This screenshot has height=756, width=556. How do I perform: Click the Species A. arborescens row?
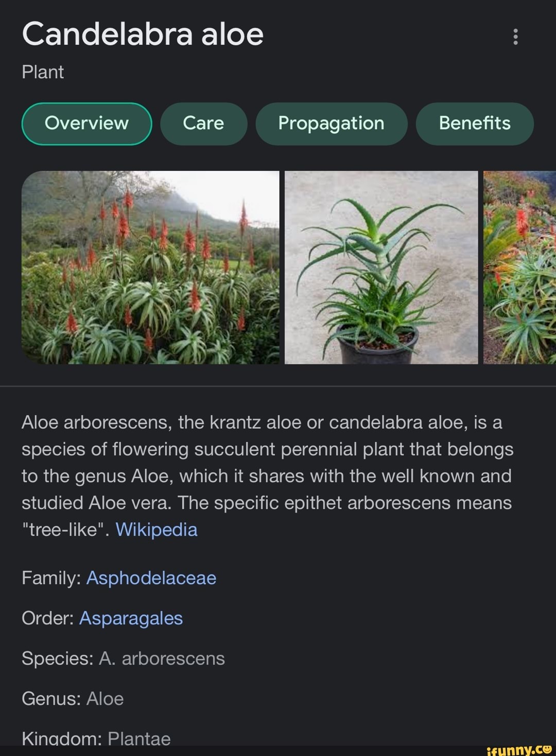pos(123,658)
